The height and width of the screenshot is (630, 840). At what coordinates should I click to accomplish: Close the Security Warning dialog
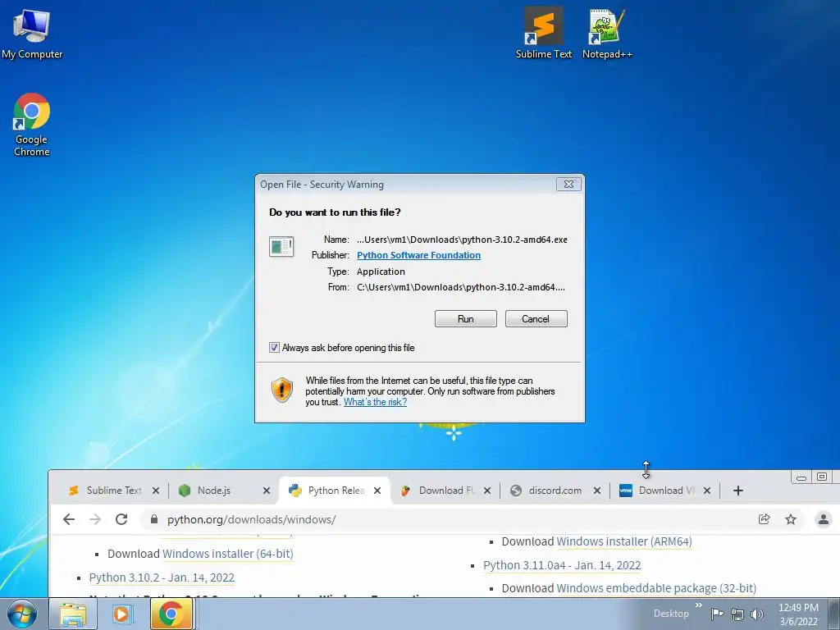[x=568, y=185]
